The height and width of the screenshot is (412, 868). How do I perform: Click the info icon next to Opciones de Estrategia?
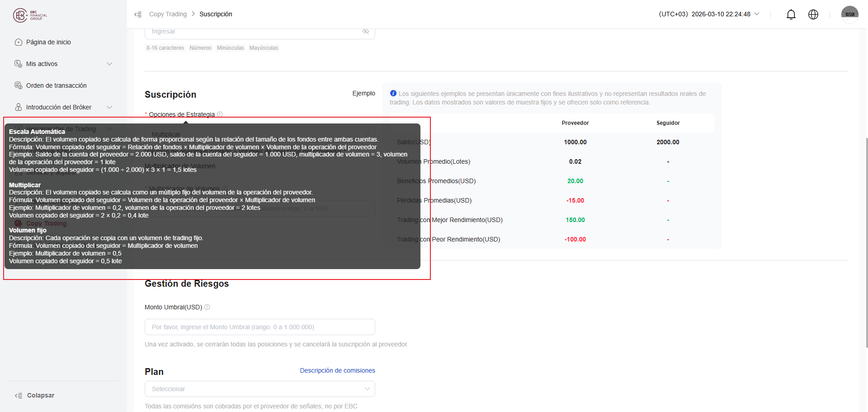click(x=220, y=114)
